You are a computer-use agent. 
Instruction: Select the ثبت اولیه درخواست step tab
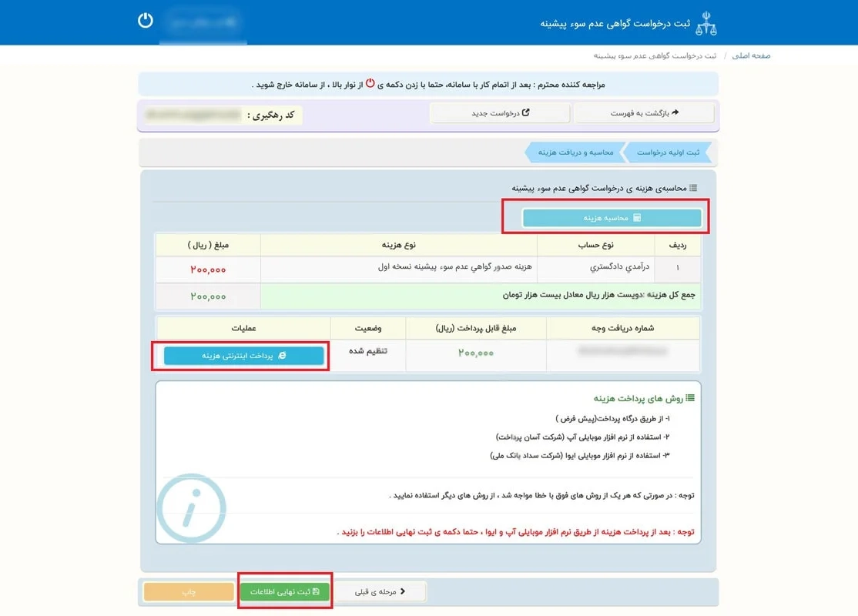pyautogui.click(x=668, y=152)
